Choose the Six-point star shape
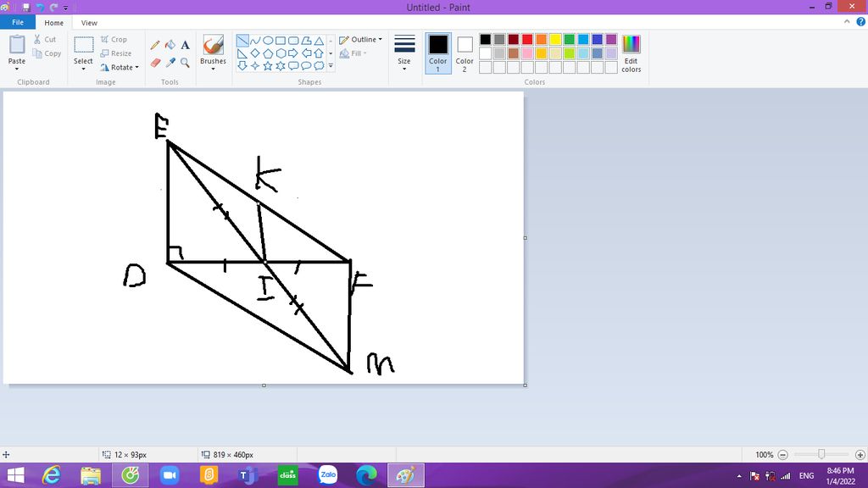868x488 pixels. coord(281,66)
